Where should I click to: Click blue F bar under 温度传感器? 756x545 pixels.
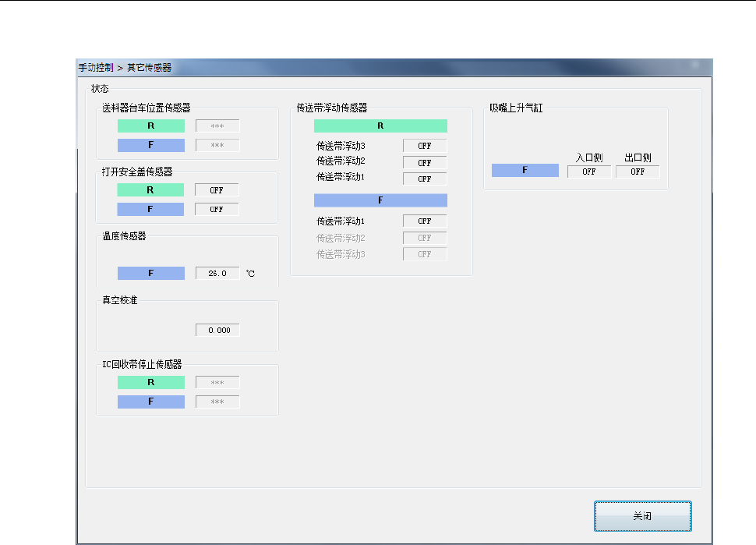(151, 273)
